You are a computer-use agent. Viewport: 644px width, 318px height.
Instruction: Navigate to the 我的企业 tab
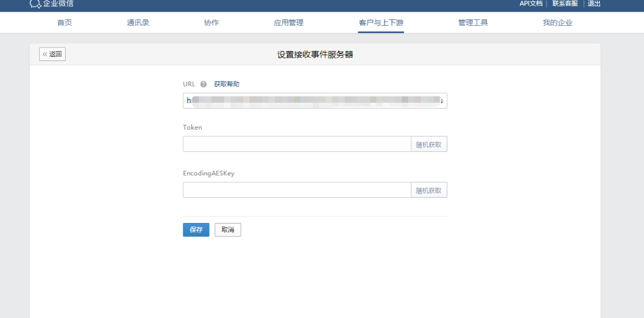558,23
